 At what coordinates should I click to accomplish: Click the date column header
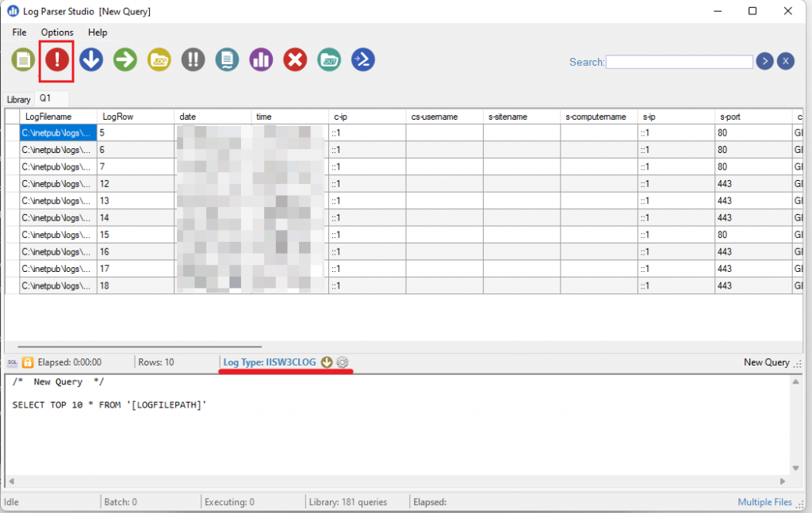pos(213,117)
